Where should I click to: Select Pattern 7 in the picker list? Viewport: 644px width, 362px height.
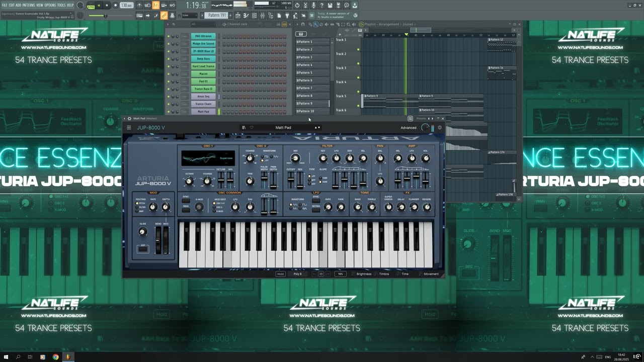(x=313, y=88)
